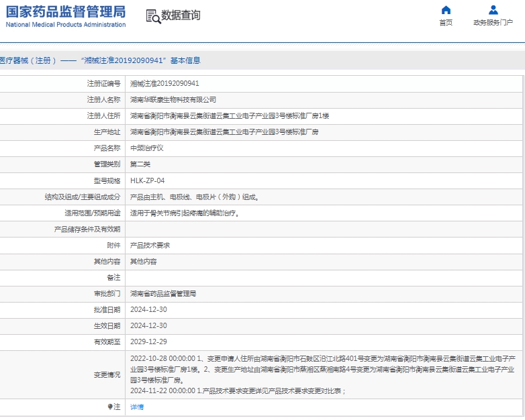The image size is (525, 420).
Task: Click the 数据查询 magnifier document icon
Action: [153, 16]
